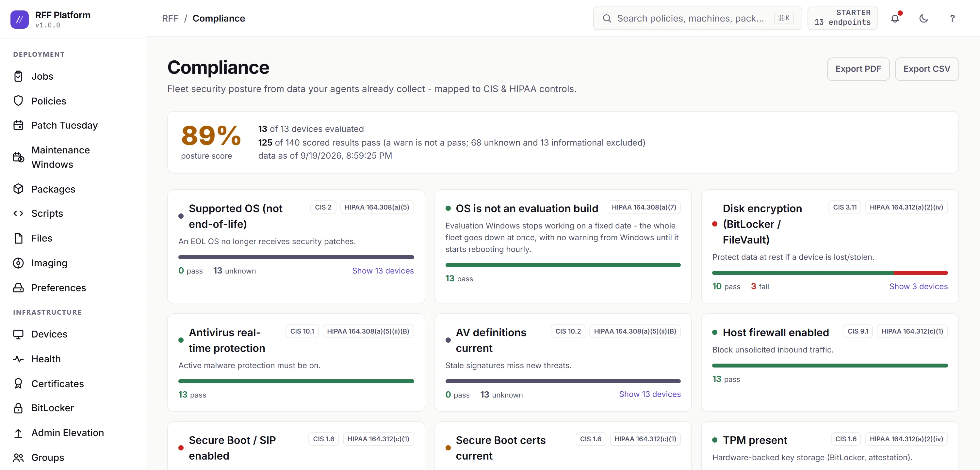980x470 pixels.
Task: Click the Policies shield icon
Action: point(18,101)
